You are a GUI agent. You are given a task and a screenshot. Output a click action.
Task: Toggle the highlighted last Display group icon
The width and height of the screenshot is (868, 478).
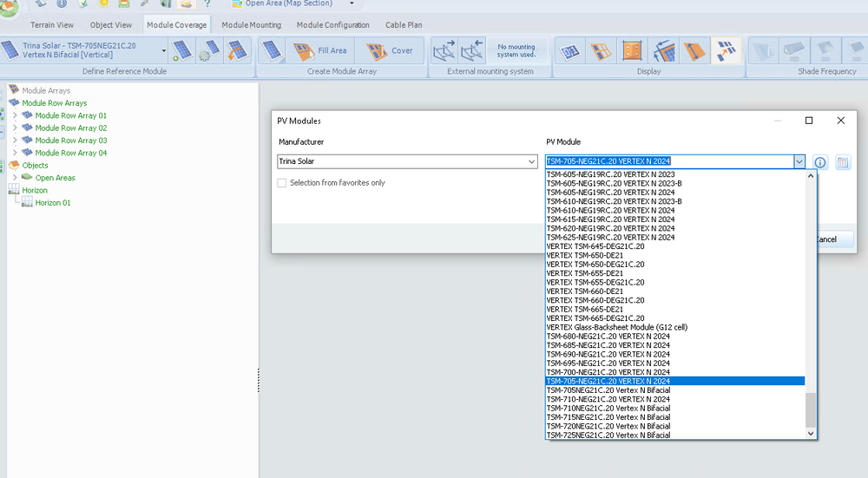click(724, 50)
